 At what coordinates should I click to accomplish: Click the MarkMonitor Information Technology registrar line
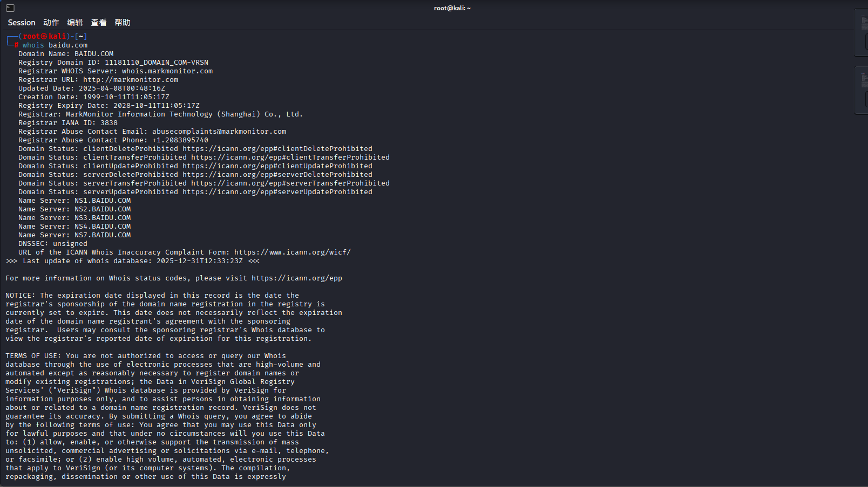161,114
